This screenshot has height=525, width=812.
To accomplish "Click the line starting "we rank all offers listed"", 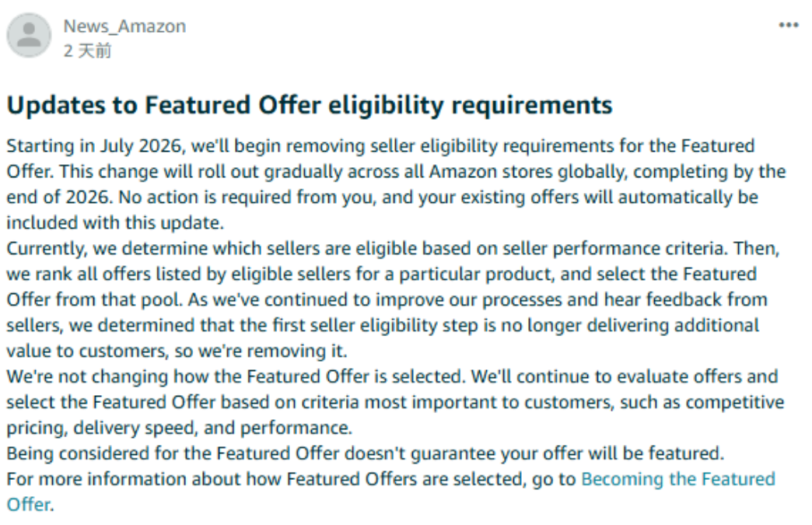I will pyautogui.click(x=381, y=274).
